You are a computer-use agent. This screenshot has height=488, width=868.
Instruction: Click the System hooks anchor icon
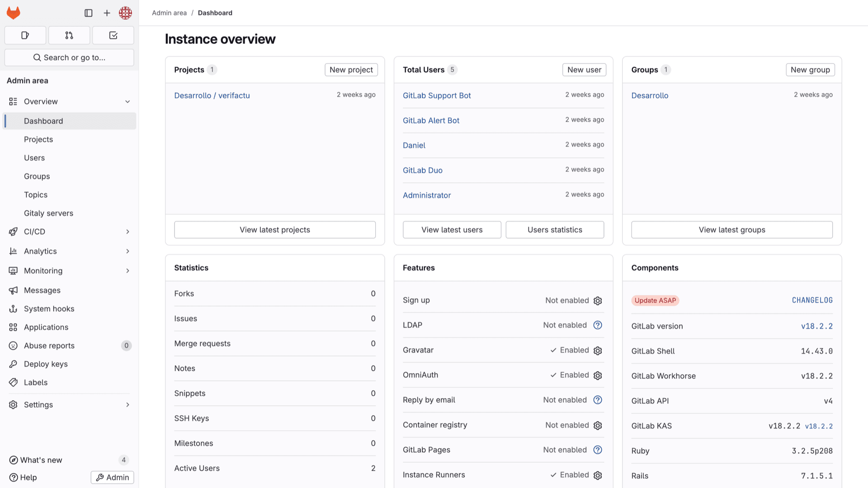click(x=13, y=309)
